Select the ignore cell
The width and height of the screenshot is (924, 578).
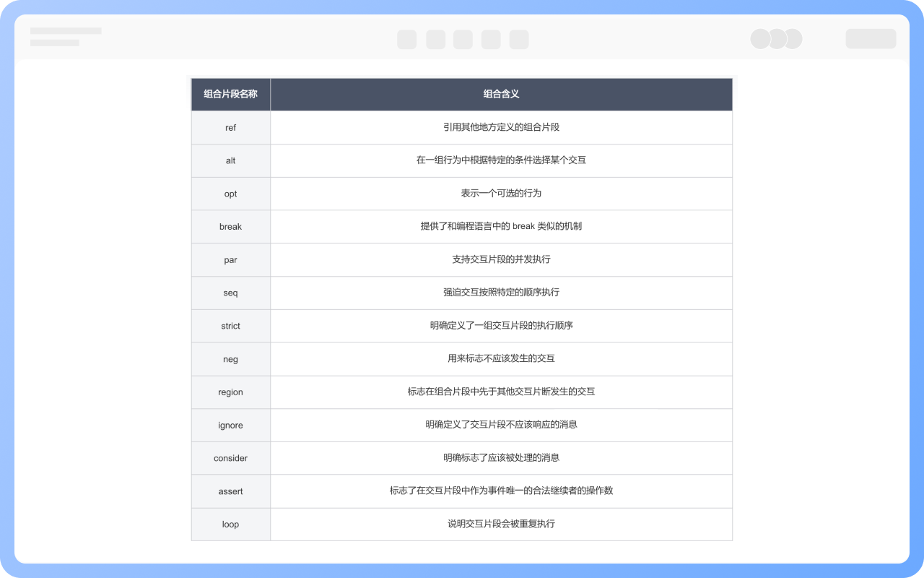pyautogui.click(x=230, y=425)
